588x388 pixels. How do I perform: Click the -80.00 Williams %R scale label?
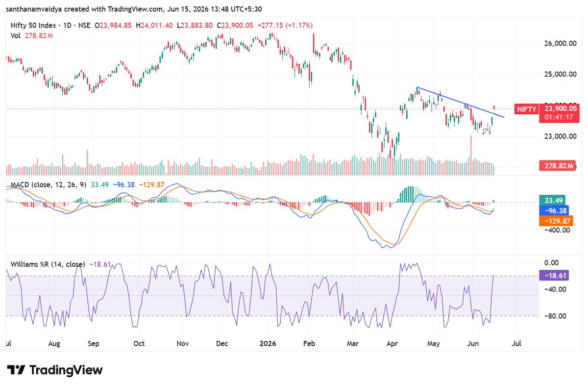555,316
